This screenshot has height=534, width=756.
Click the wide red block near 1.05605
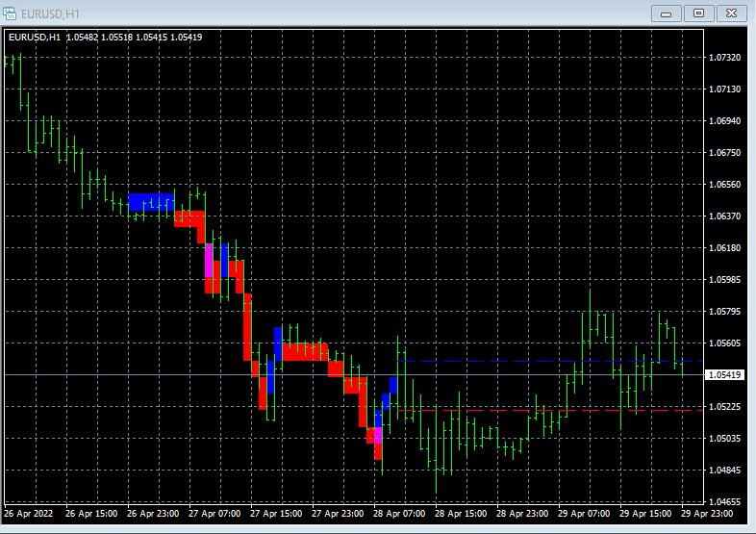(305, 351)
